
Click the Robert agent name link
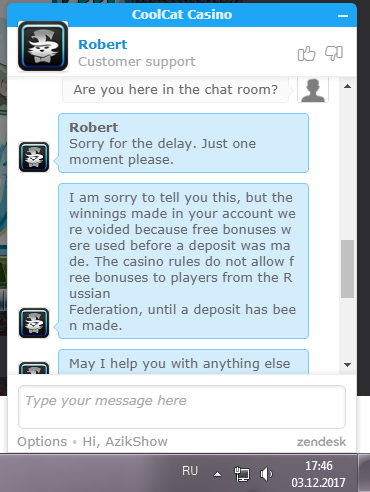click(x=103, y=44)
